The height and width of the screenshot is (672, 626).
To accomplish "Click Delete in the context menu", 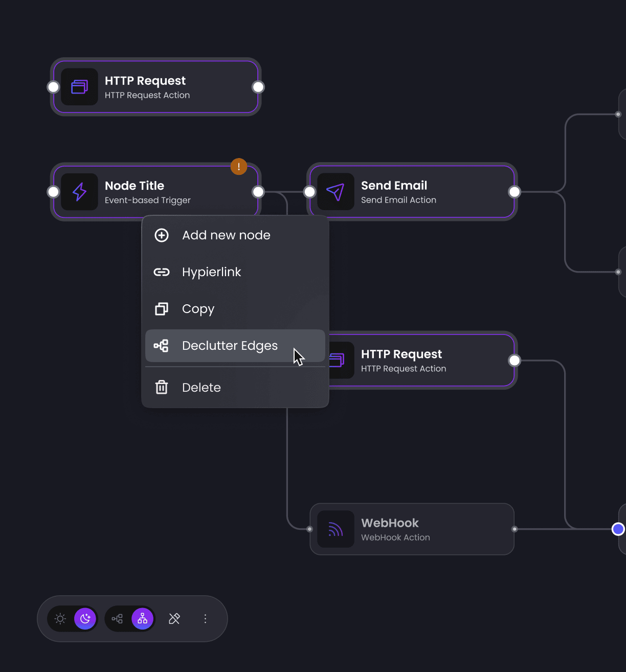I will click(201, 387).
